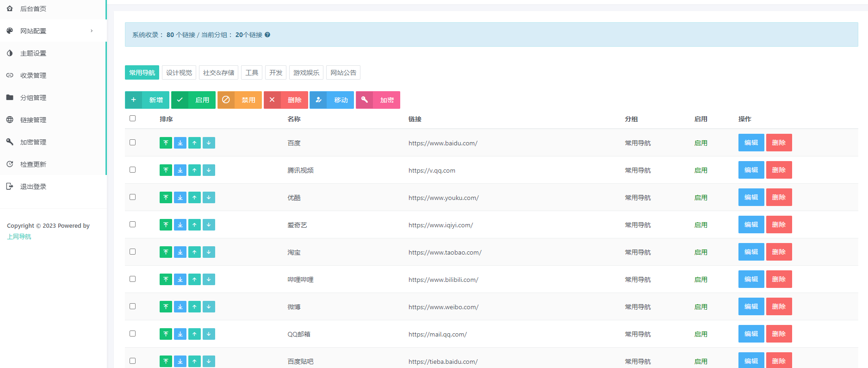Click the 新增 add button
The width and height of the screenshot is (868, 368).
coord(147,100)
